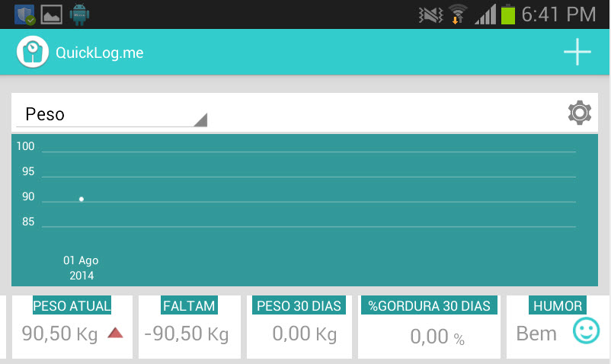
Task: Tap the security shield notification icon
Action: pos(25,14)
